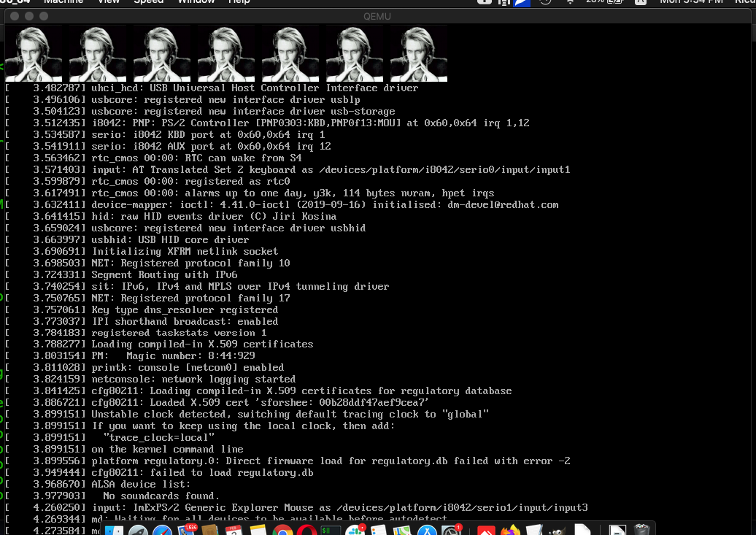Click the 'netconsole: network logging started' line
Viewport: 756px width, 535px height.
150,380
